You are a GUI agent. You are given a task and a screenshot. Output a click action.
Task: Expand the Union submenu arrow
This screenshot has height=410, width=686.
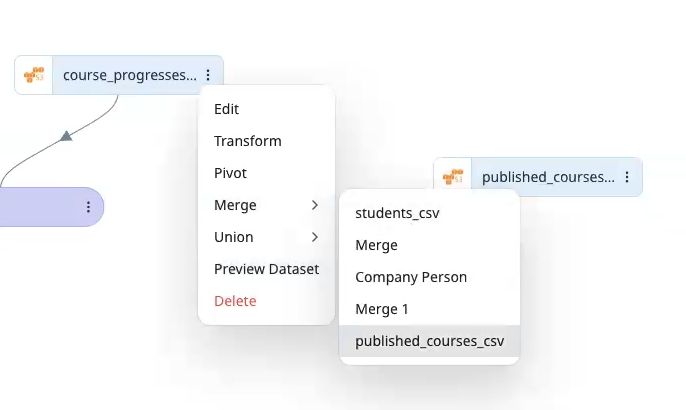[x=315, y=237]
